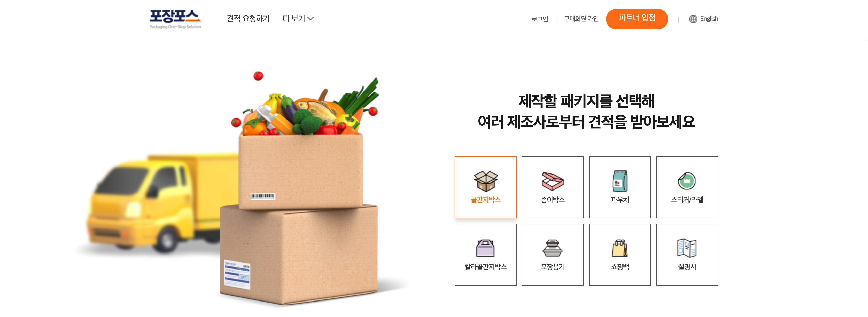Click the 파트너 입점 orange button
This screenshot has height=317, width=868.
637,19
